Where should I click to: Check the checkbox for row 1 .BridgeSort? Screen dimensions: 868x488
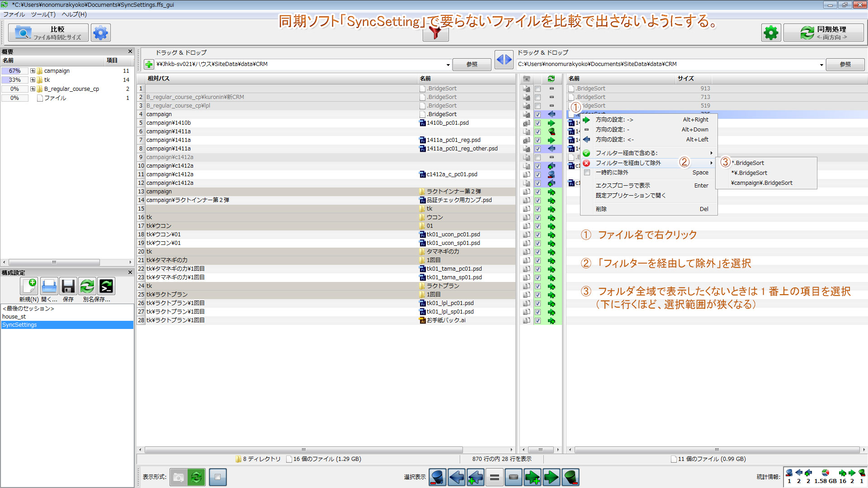[538, 89]
